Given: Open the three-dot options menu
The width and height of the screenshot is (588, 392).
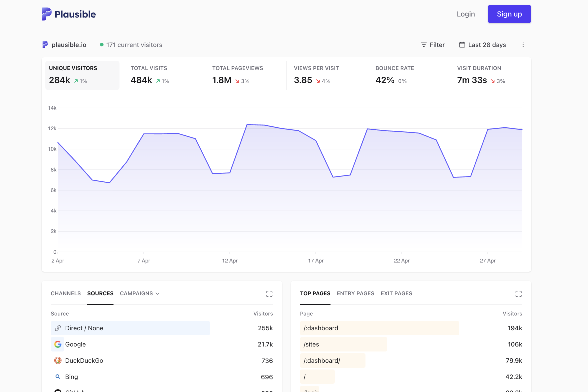Looking at the screenshot, I should tap(523, 45).
